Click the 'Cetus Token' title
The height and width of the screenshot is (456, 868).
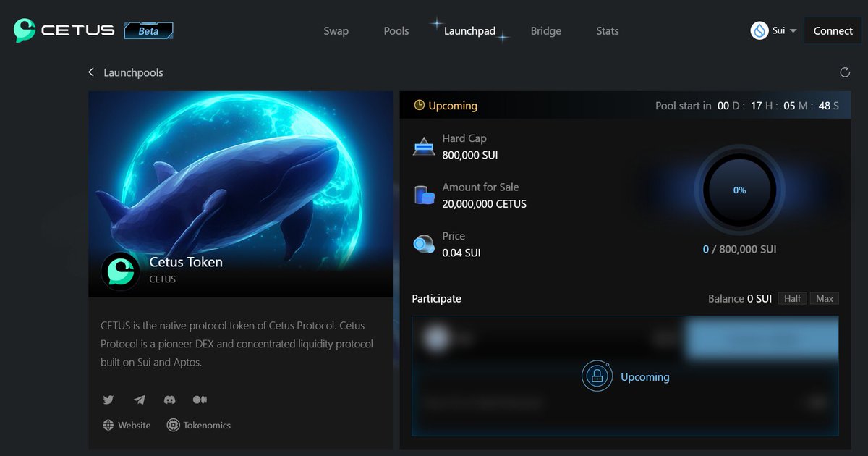tap(186, 262)
